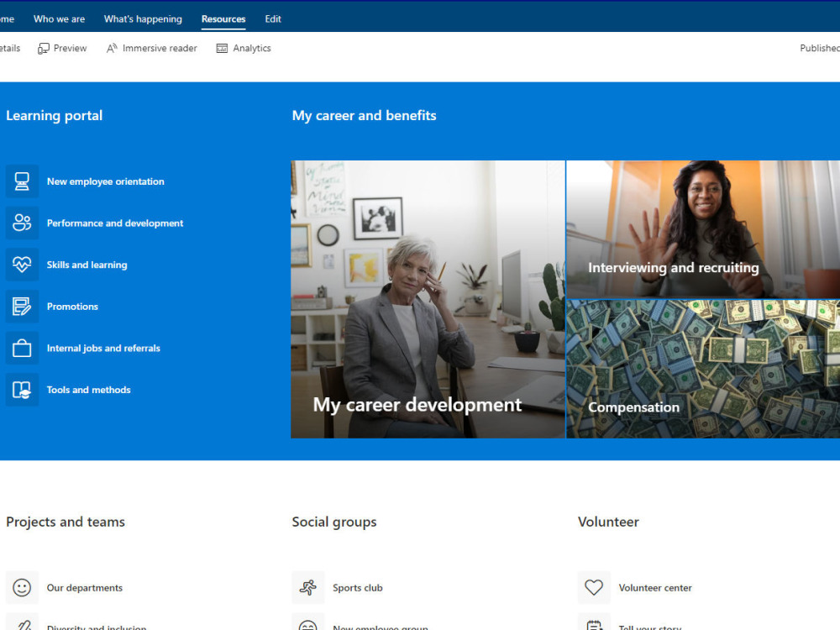Screen dimensions: 840x630
Task: Open the Compensation money tile
Action: [703, 369]
